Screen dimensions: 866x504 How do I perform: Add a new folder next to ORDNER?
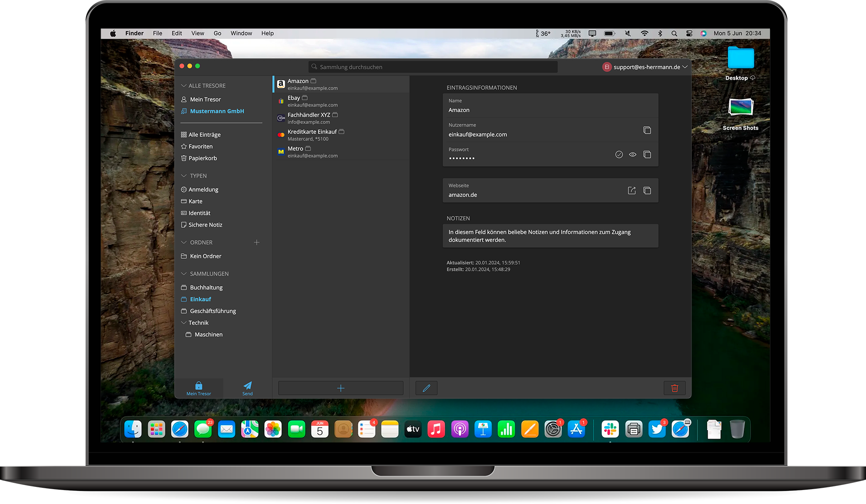click(257, 243)
